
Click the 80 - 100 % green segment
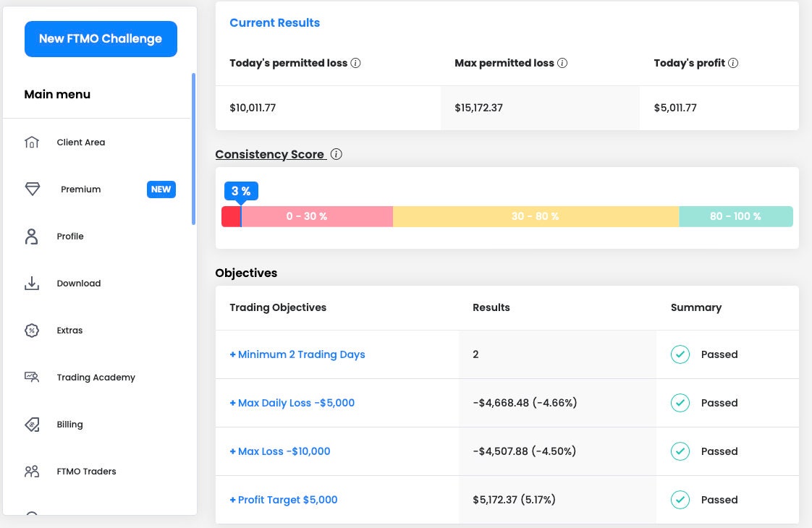click(x=736, y=216)
